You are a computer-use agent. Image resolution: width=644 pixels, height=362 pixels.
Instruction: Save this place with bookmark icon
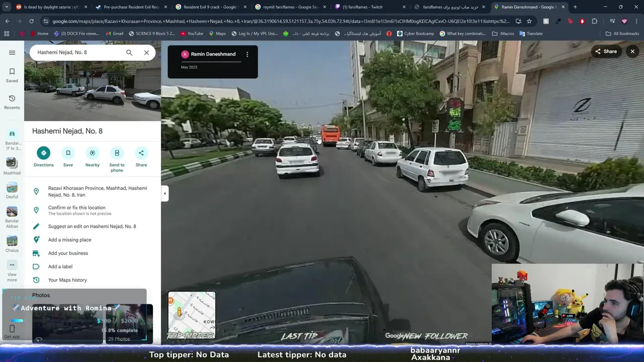coord(68,157)
